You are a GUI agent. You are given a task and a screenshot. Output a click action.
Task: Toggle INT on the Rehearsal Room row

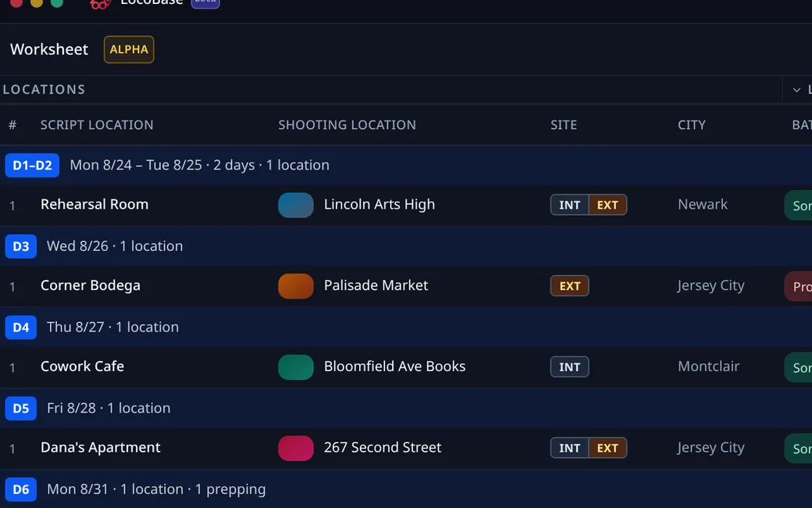(x=570, y=205)
